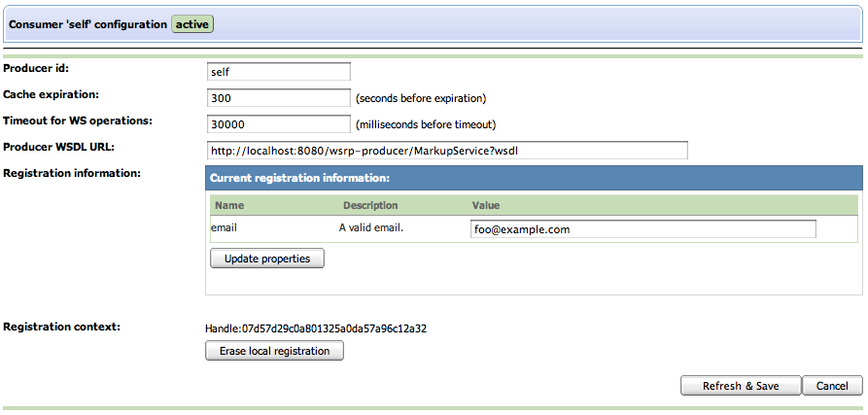Click the Refresh & Save button
Screen dimensions: 868x415
[x=741, y=386]
